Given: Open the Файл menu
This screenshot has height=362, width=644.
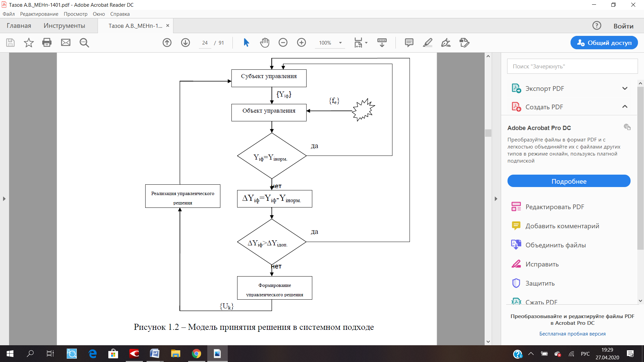Looking at the screenshot, I should 9,14.
